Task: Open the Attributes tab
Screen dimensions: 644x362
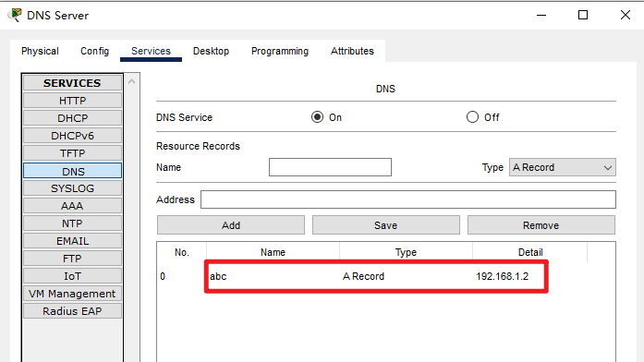Action: click(x=352, y=51)
